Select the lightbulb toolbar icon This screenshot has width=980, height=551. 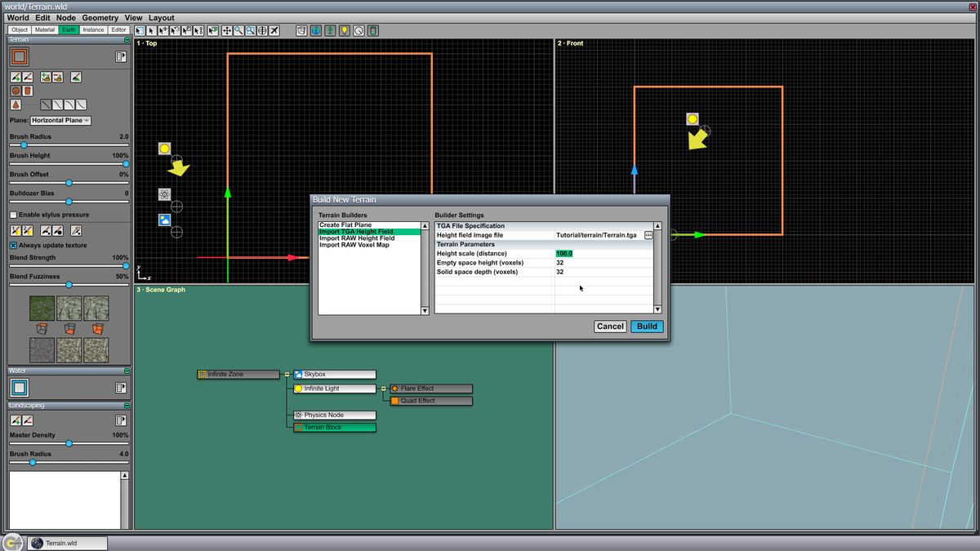[x=344, y=30]
